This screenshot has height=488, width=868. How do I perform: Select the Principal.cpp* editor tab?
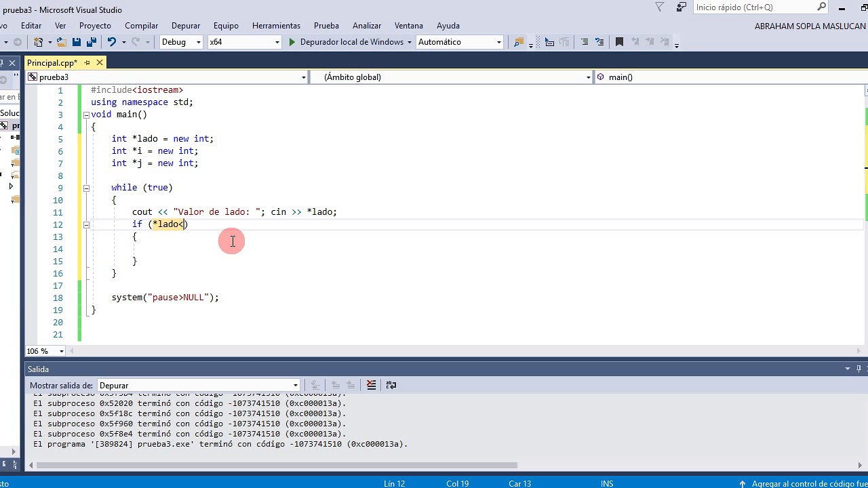[52, 62]
